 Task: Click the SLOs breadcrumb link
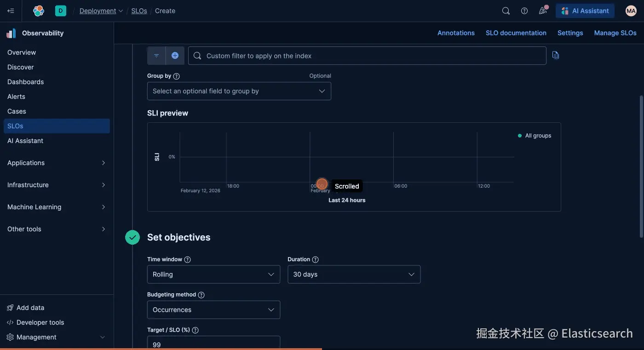tap(139, 11)
